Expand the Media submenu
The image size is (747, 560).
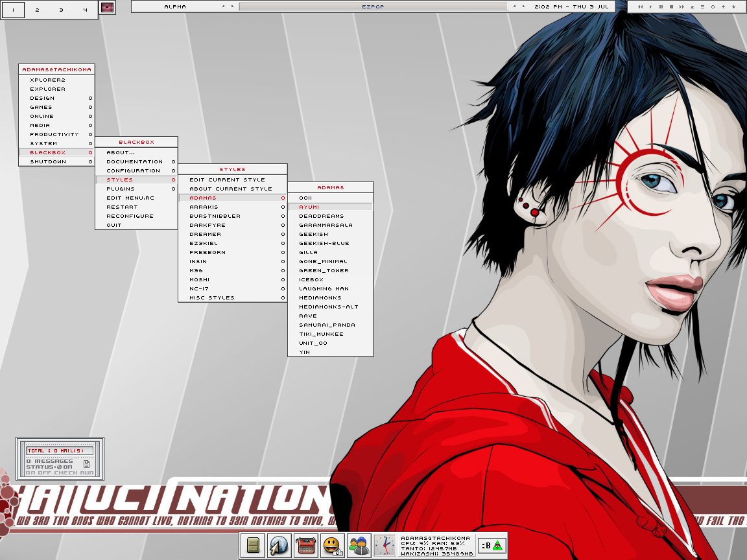tap(56, 125)
